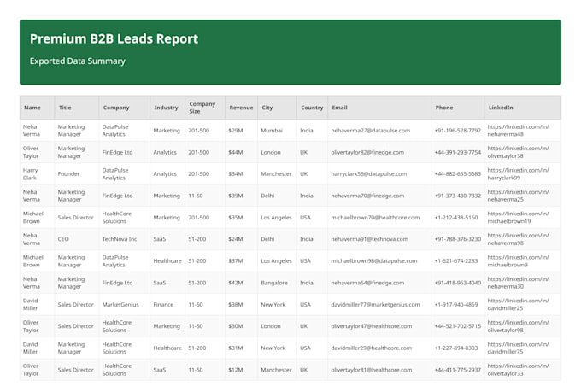The height and width of the screenshot is (392, 581).
Task: Click email nehaverma64@finedge.com
Action: pos(367,283)
